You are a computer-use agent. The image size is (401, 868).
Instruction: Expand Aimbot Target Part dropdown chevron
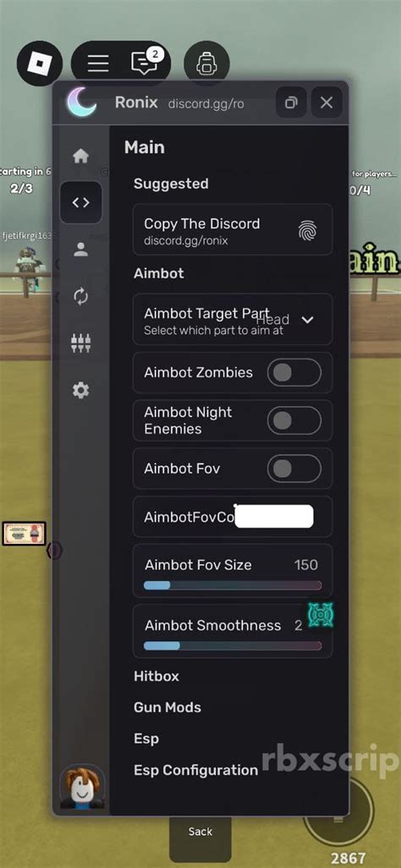(307, 320)
